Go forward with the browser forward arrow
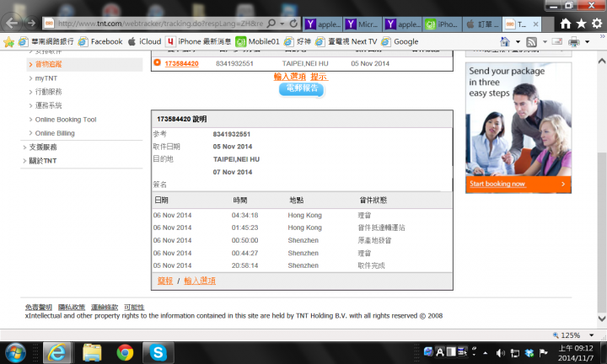The height and width of the screenshot is (364, 607). 32,24
